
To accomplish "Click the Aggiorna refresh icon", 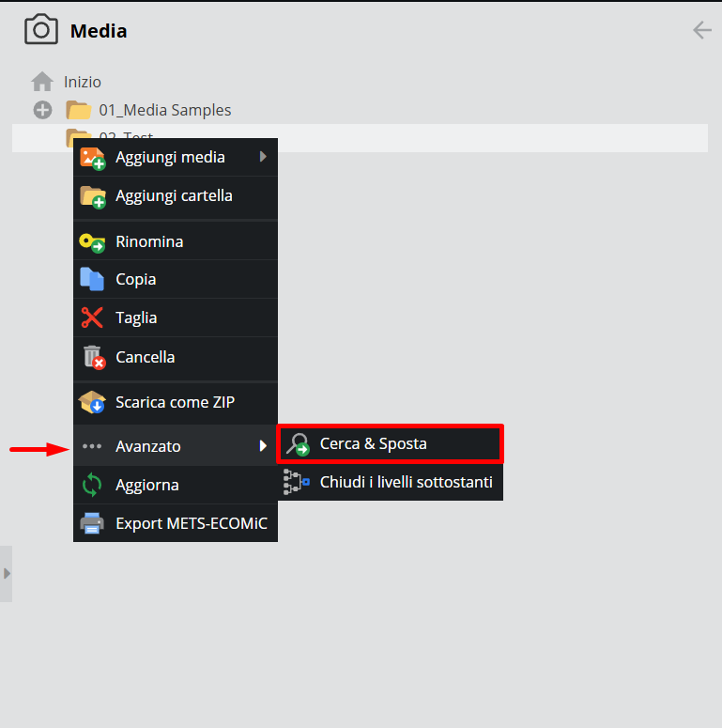I will [x=92, y=485].
